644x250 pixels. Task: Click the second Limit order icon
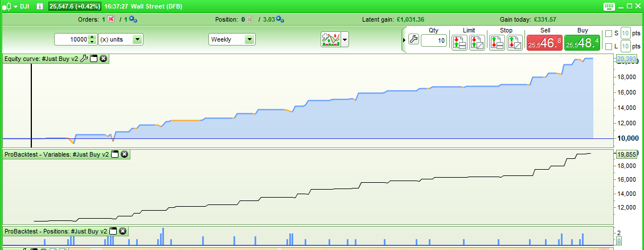point(477,43)
